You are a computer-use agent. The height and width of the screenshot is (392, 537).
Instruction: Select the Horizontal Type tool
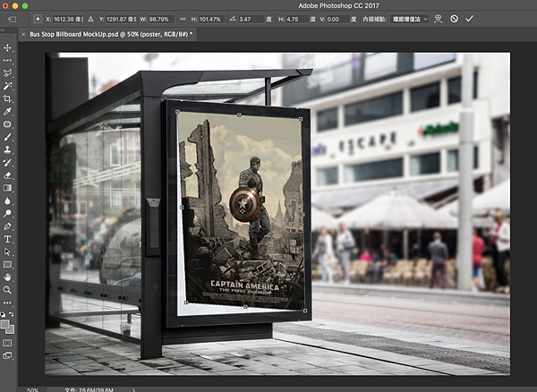point(8,239)
